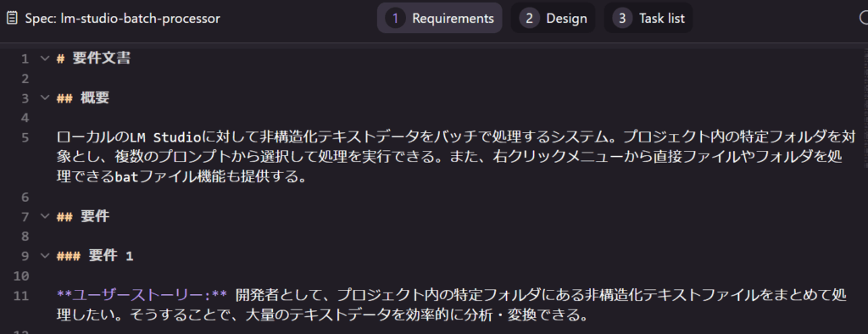Click line number 11 in the gutter

(x=21, y=295)
